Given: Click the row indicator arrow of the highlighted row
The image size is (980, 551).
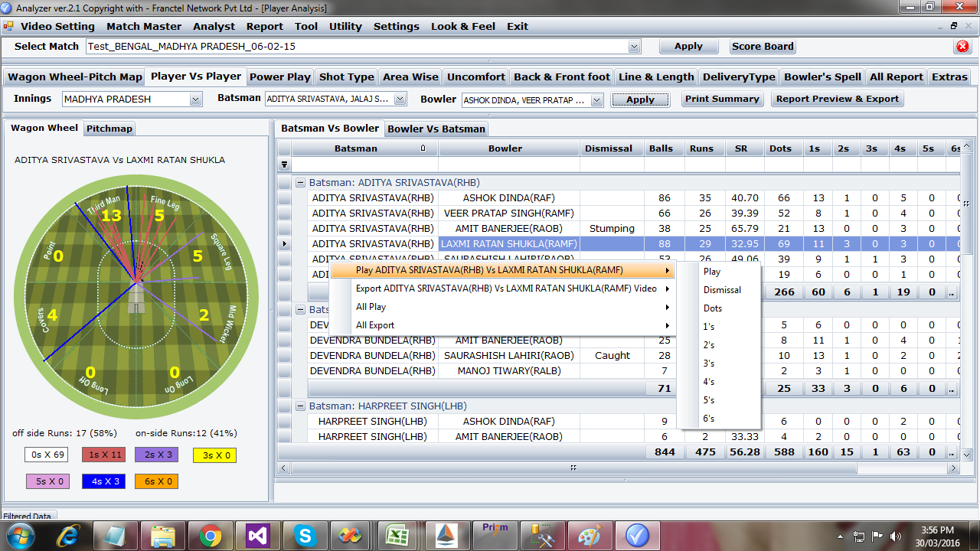Looking at the screenshot, I should [285, 244].
